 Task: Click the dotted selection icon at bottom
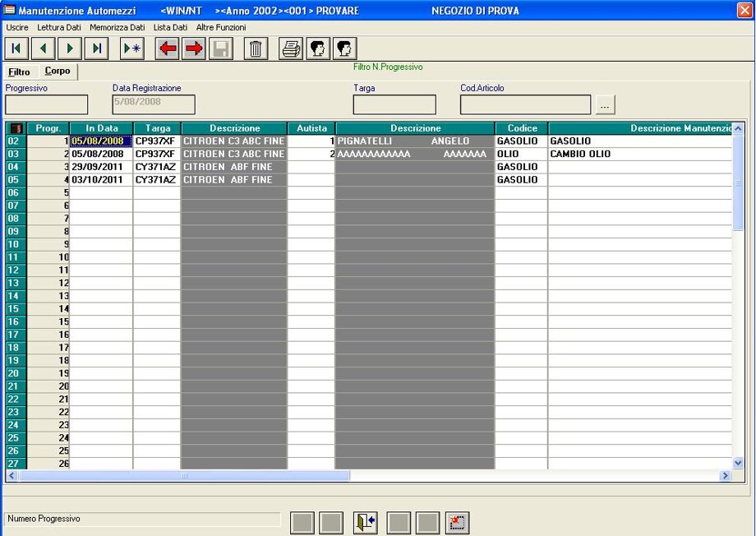tap(457, 522)
